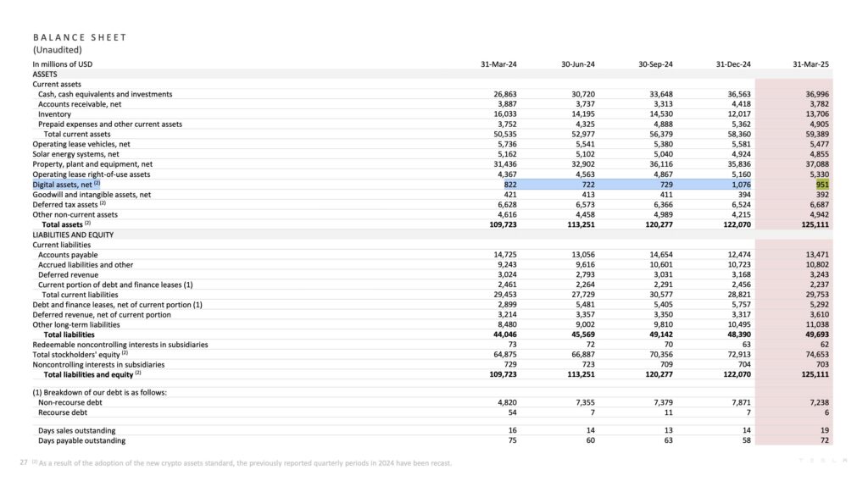Image resolution: width=868 pixels, height=481 pixels.
Task: Select the "Total stockholders' equity" label
Action: click(81, 354)
